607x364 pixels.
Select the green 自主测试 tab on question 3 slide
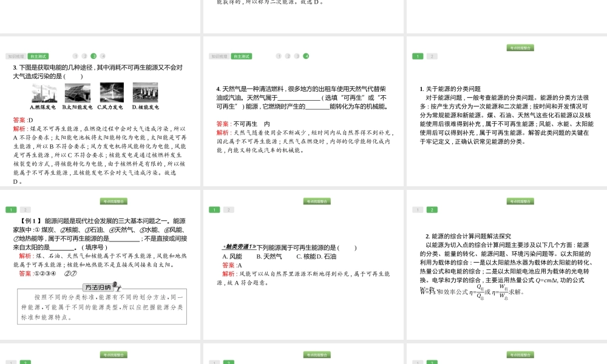point(38,56)
